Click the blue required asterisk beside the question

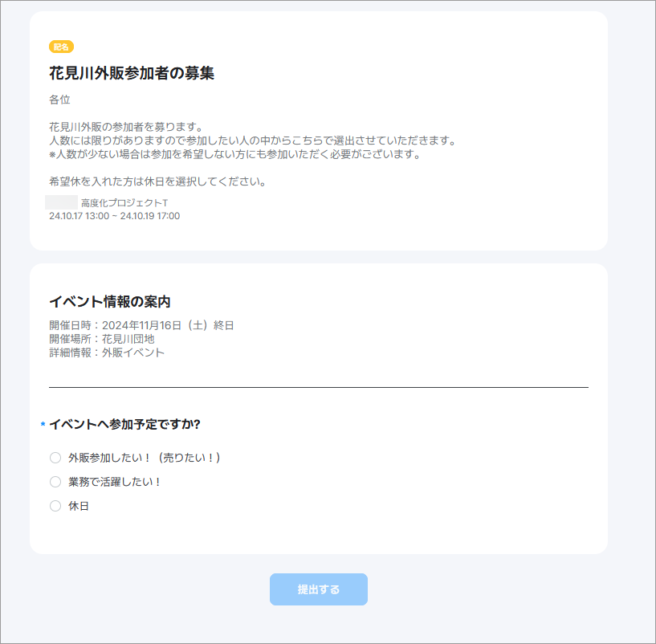(x=43, y=425)
